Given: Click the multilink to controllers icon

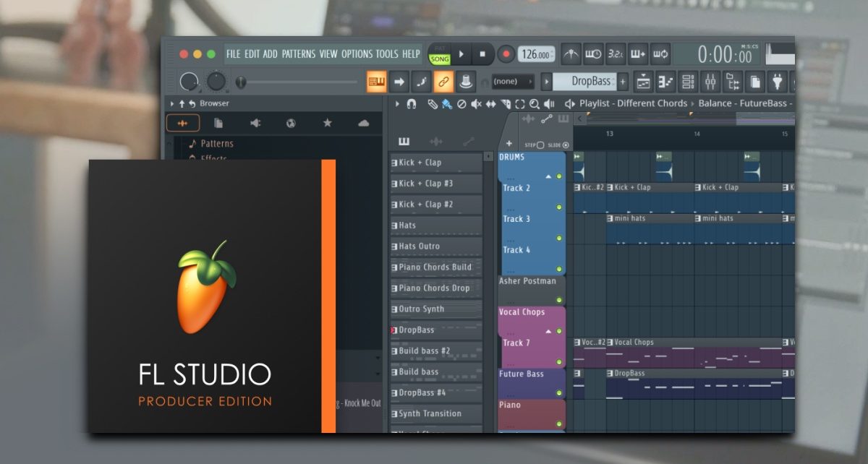Looking at the screenshot, I should click(x=467, y=82).
